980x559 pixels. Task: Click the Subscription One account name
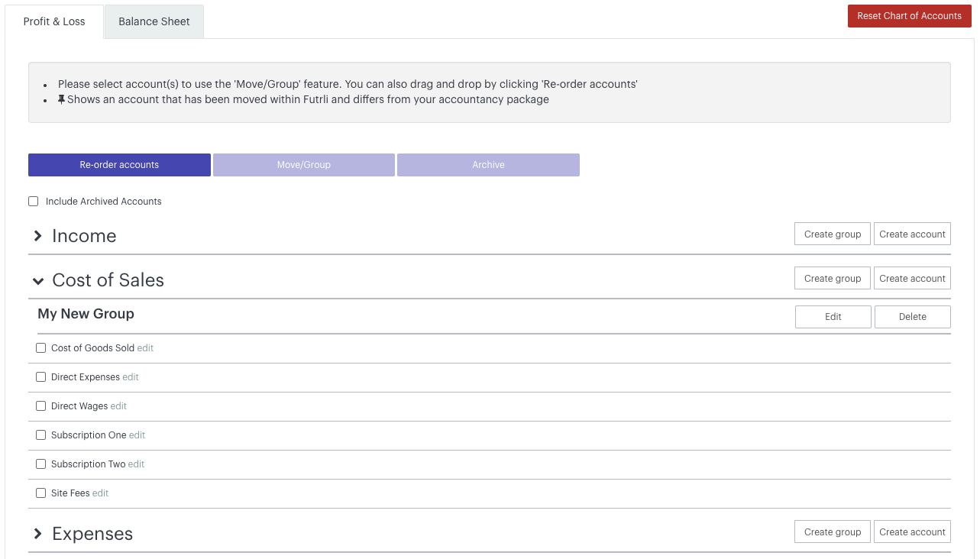click(89, 435)
